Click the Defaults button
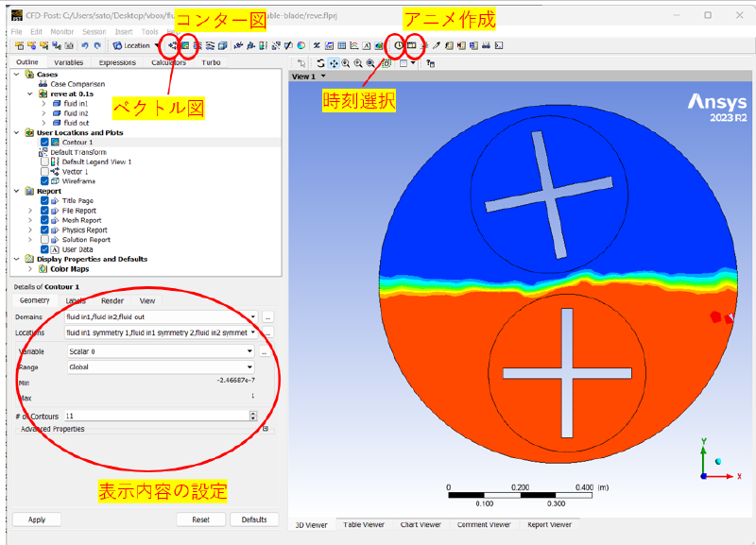This screenshot has height=545, width=756. 254,519
